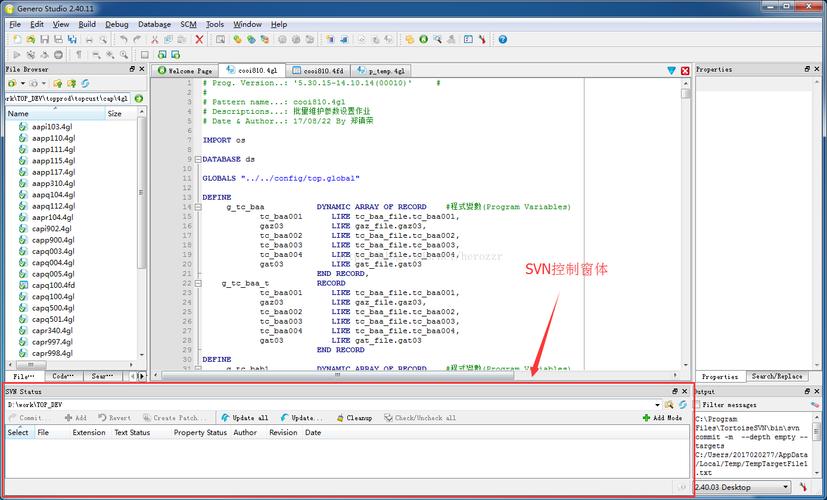Click the Update all button in SVN Status
827x500 pixels.
point(245,418)
